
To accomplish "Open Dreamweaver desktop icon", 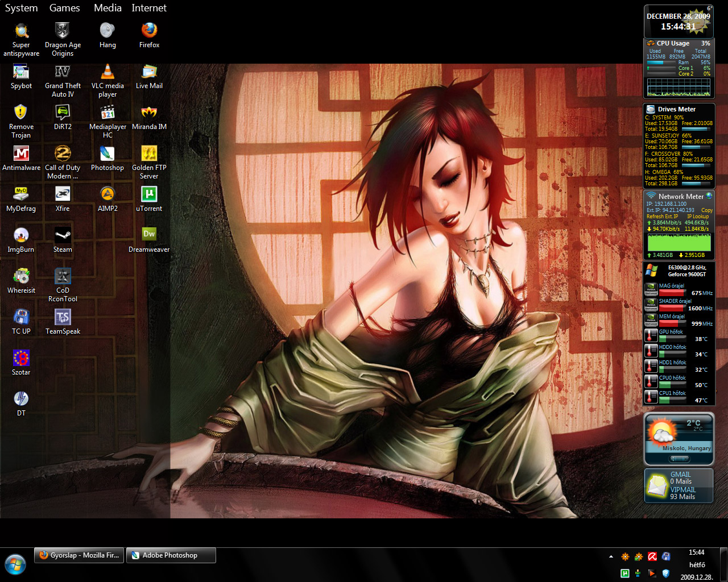I will pyautogui.click(x=149, y=240).
